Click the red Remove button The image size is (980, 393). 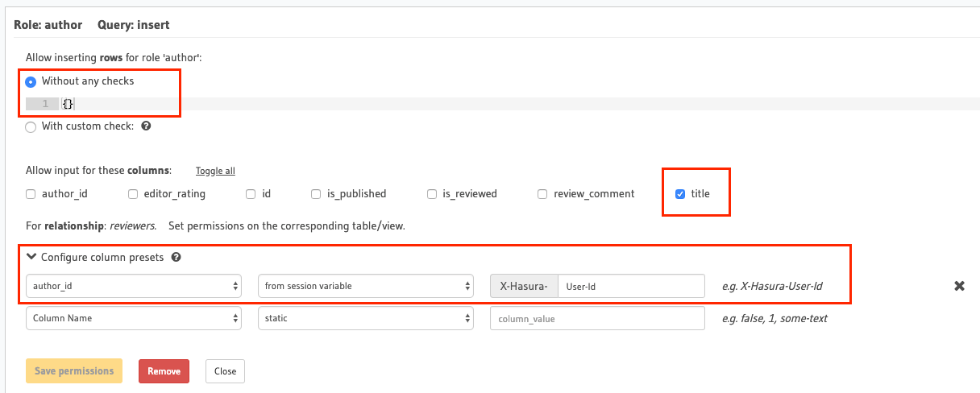click(x=164, y=371)
